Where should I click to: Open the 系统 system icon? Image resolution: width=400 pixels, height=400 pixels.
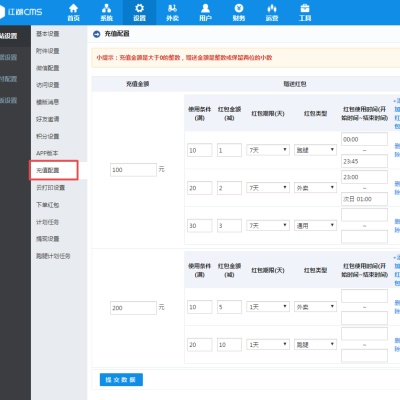106,12
